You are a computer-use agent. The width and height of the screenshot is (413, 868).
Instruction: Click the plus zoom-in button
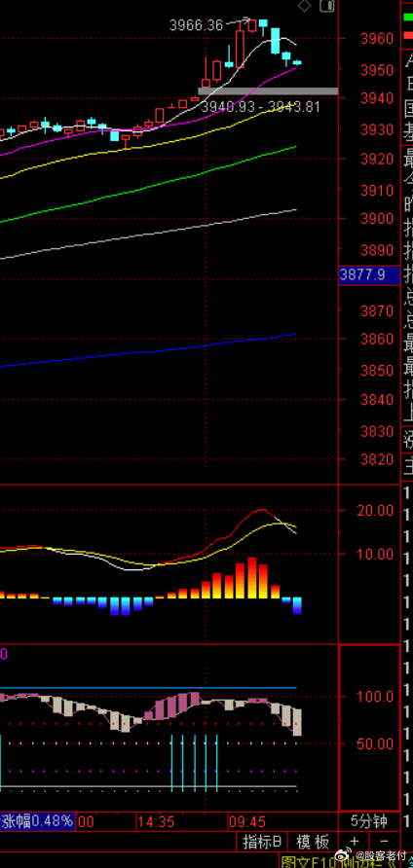pos(355,842)
